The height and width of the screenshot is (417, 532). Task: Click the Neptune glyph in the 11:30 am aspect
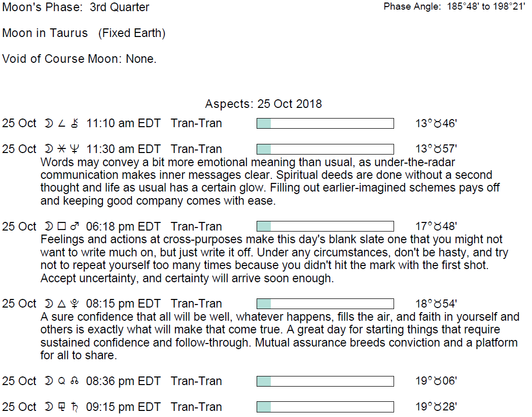[75, 149]
